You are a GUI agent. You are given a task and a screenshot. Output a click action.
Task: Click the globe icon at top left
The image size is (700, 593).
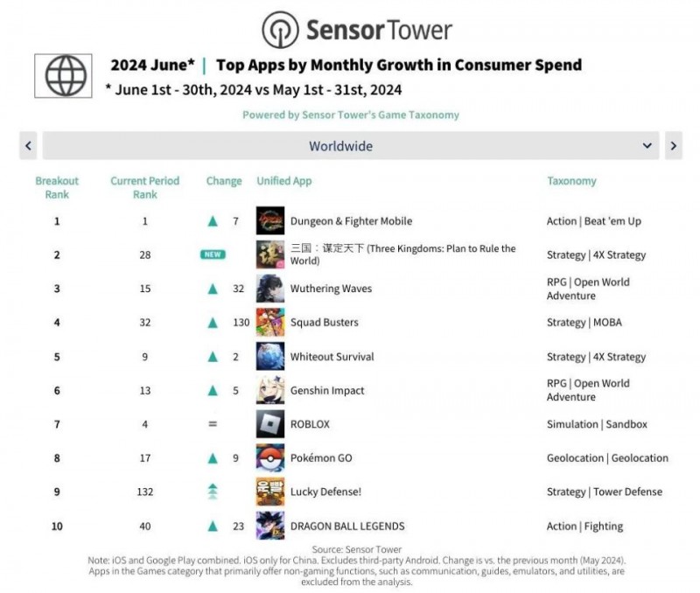[x=62, y=76]
